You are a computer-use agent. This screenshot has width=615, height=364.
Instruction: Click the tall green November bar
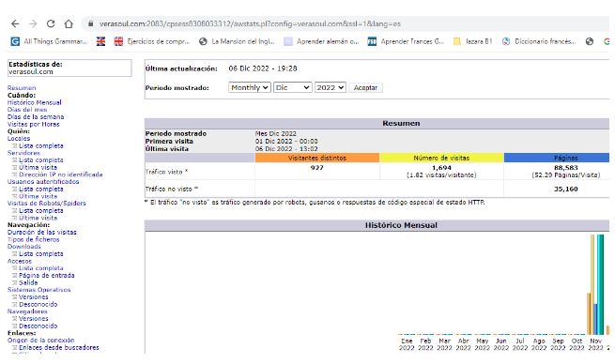600,284
